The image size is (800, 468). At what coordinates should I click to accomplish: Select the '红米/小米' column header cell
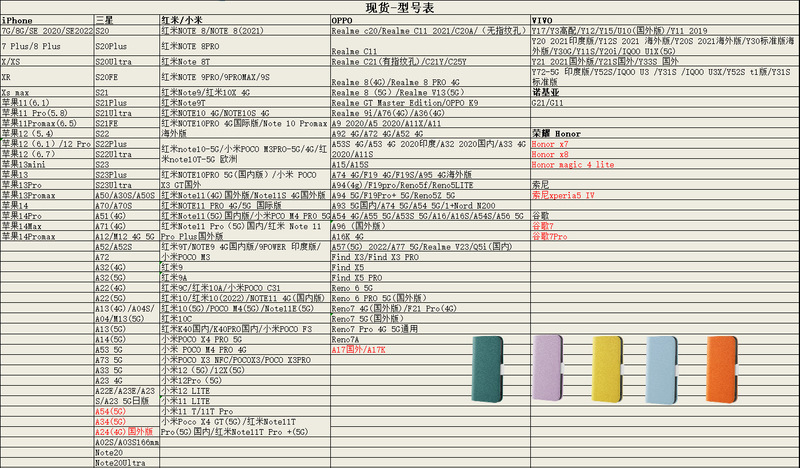click(x=244, y=20)
